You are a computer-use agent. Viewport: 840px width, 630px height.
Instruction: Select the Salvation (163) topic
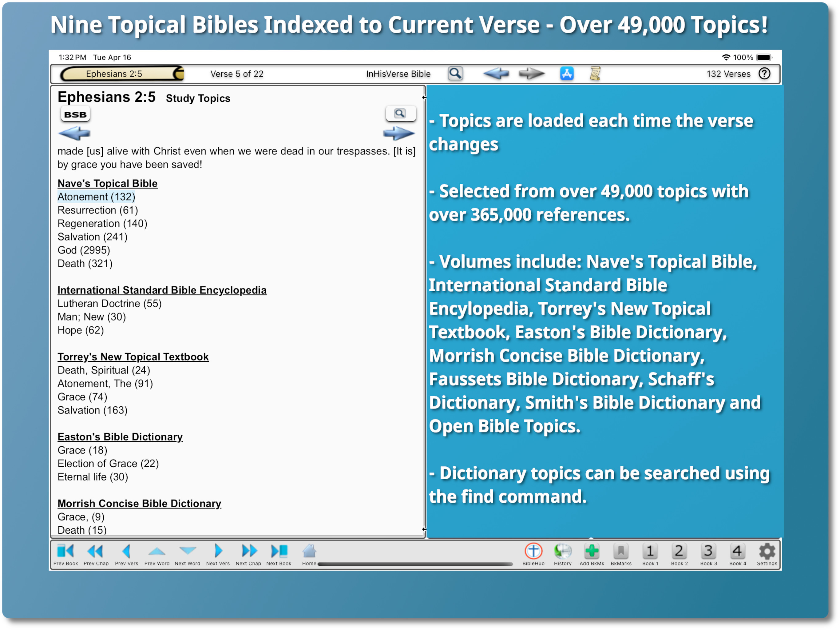(x=92, y=410)
